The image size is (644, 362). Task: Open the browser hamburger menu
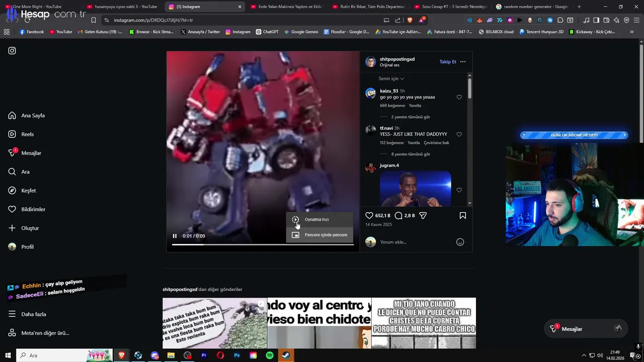[x=636, y=20]
